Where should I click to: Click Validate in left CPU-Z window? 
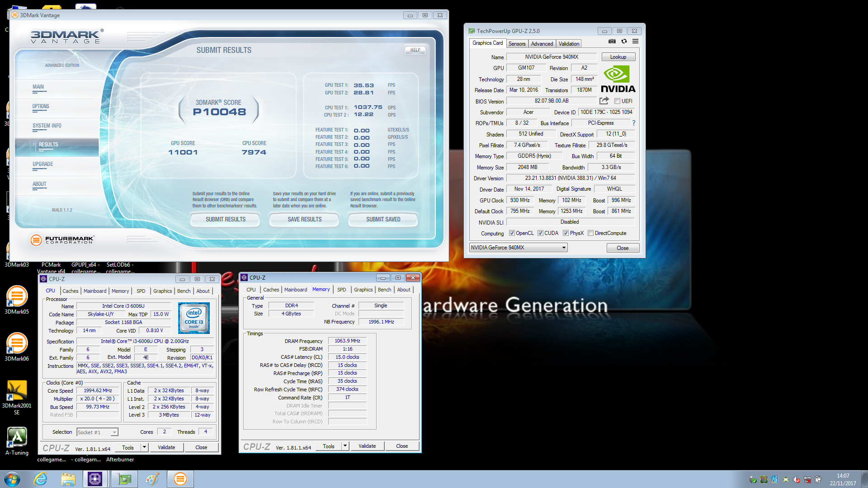click(166, 447)
